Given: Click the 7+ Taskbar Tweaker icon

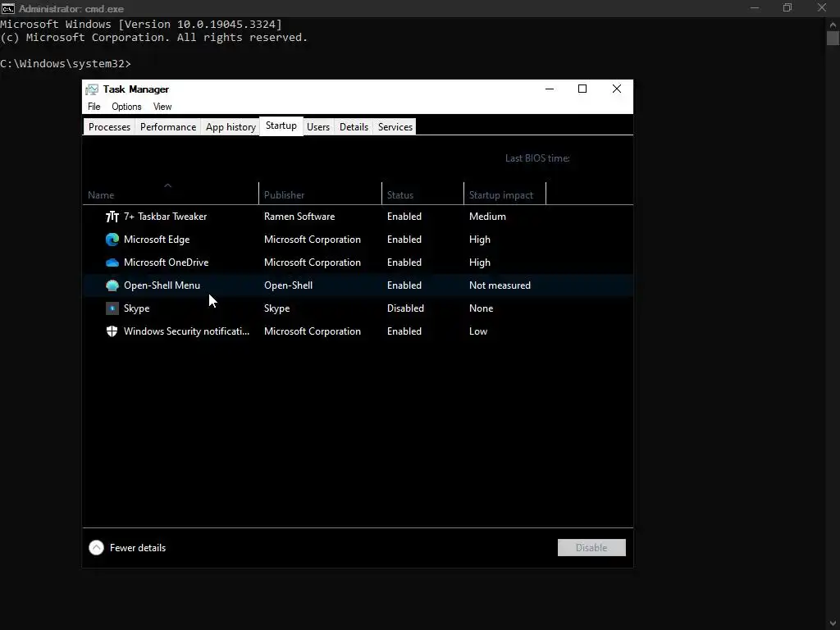Looking at the screenshot, I should 112,217.
